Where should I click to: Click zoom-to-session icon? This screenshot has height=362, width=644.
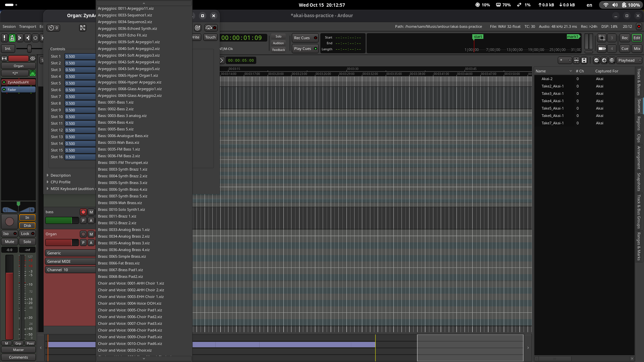612,60
